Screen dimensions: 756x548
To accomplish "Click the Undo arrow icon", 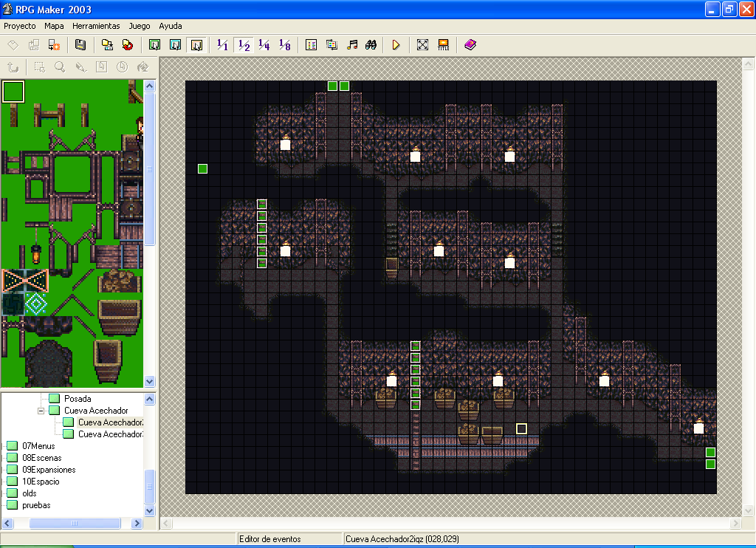I will tap(13, 67).
